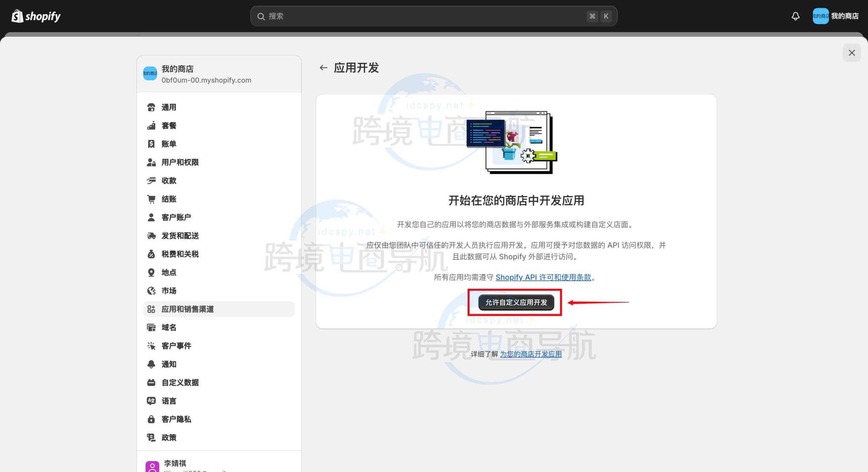Click the 语言 translation icon

pos(151,401)
